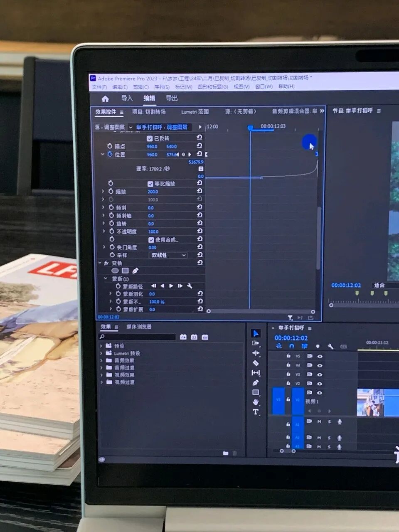
Task: Switch to the Lumetri 范围 tab
Action: pos(195,112)
